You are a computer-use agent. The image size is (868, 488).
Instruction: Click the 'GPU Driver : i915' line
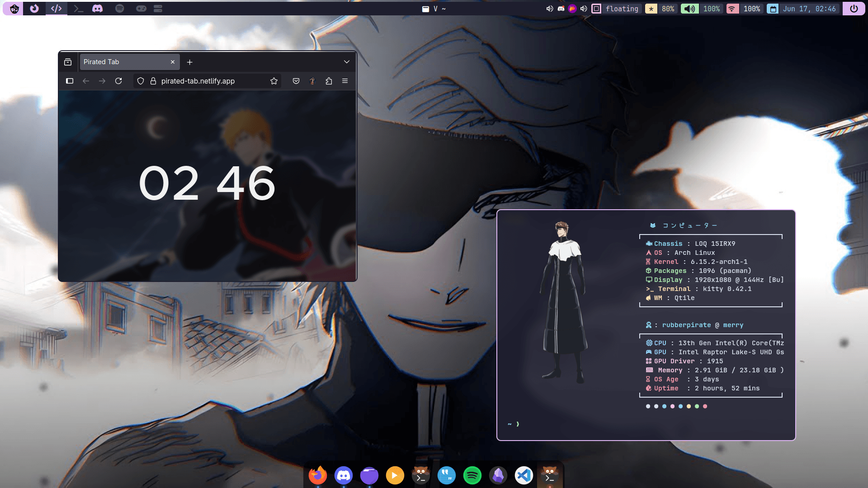click(684, 361)
